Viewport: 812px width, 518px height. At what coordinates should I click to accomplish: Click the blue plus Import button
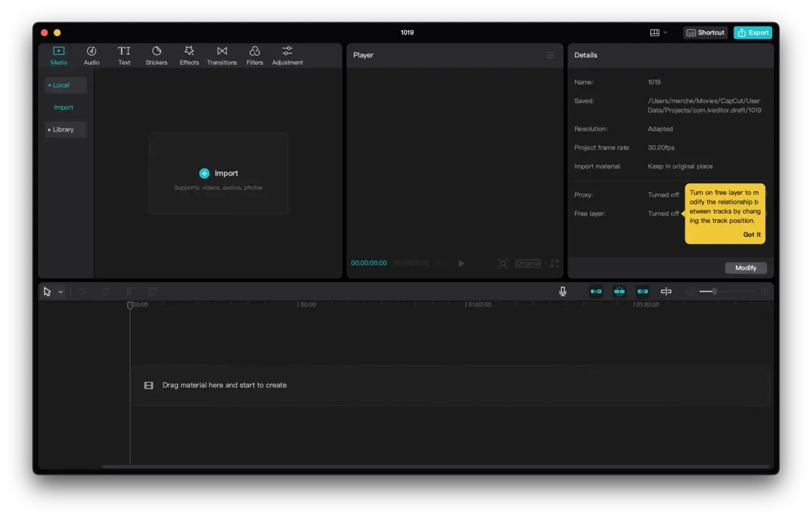click(219, 174)
